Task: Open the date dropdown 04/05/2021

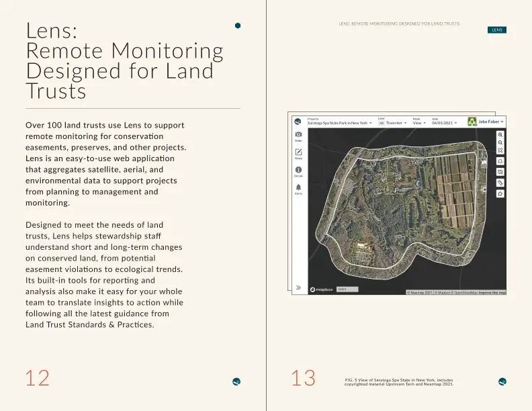Action: tap(445, 122)
